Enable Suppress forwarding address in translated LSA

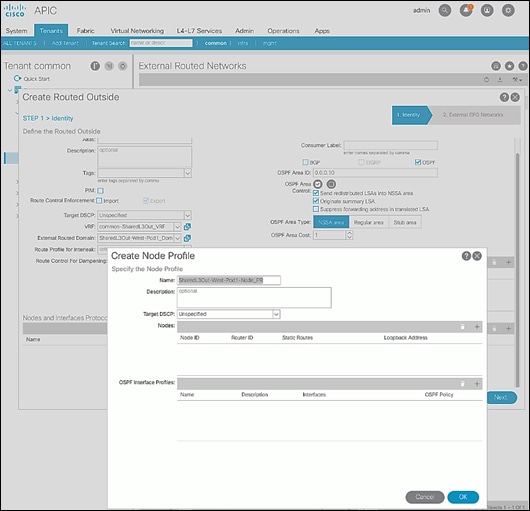(316, 209)
